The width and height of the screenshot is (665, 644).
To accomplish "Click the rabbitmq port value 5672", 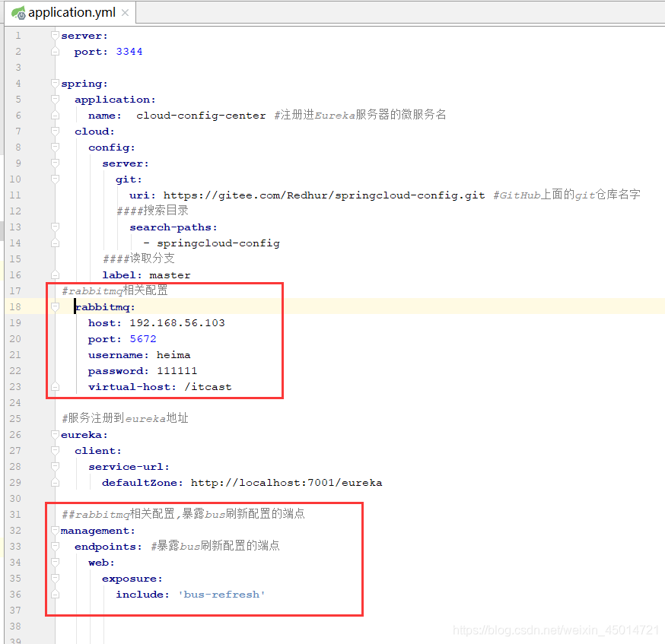I will pyautogui.click(x=143, y=339).
